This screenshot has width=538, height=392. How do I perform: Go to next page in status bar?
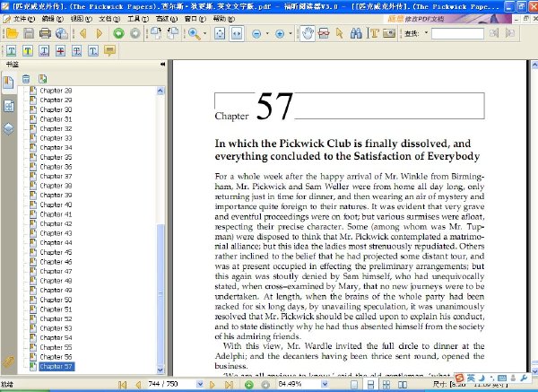point(212,385)
